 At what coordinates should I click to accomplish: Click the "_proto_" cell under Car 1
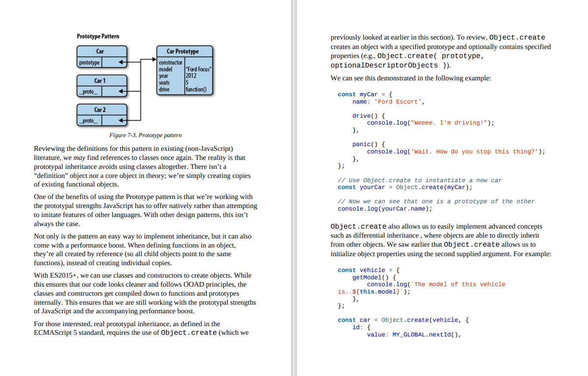[x=89, y=92]
